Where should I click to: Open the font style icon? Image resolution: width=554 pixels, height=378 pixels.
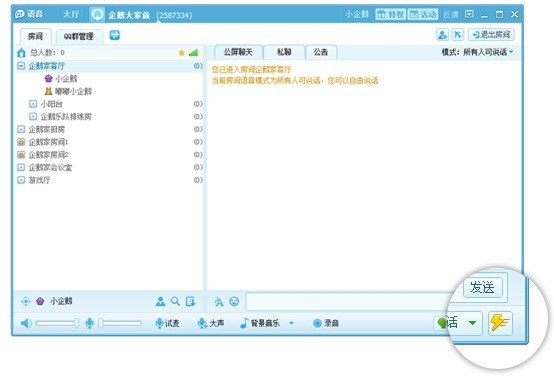[219, 301]
